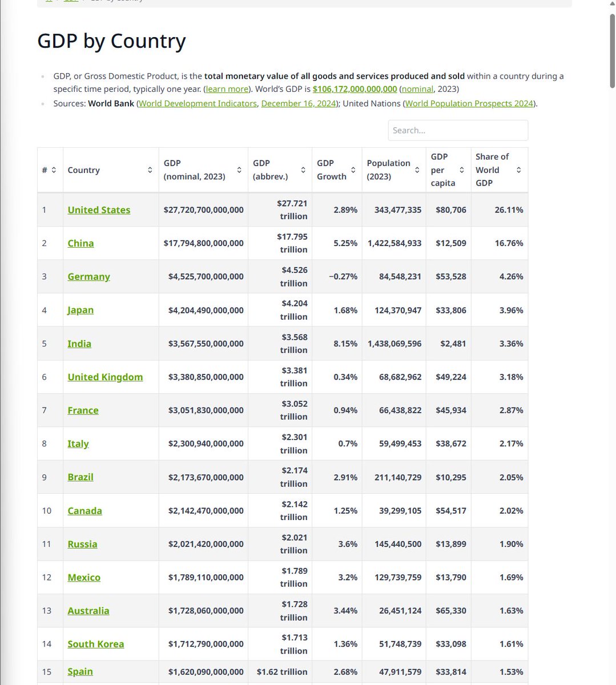Click Japan abbreviated GDP $4.204 trillion
The width and height of the screenshot is (616, 685).
click(x=294, y=310)
